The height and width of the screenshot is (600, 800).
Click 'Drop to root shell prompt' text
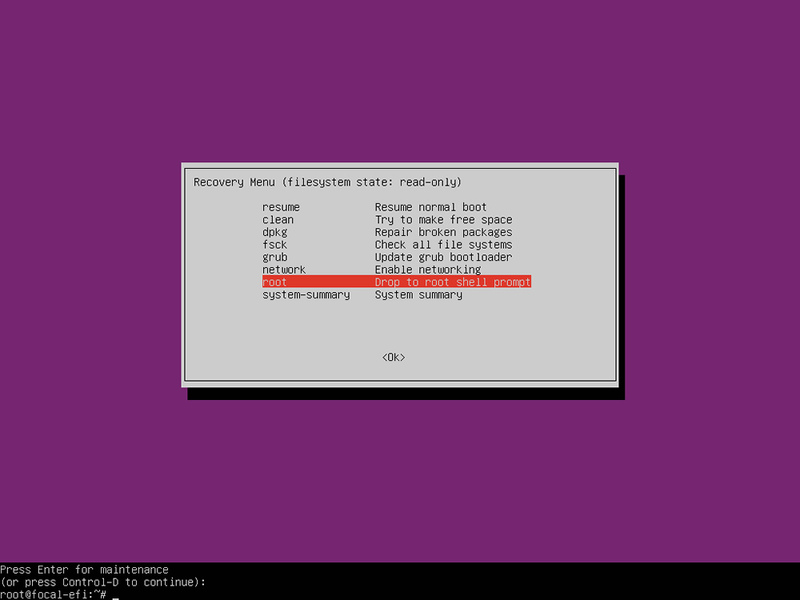pos(453,282)
